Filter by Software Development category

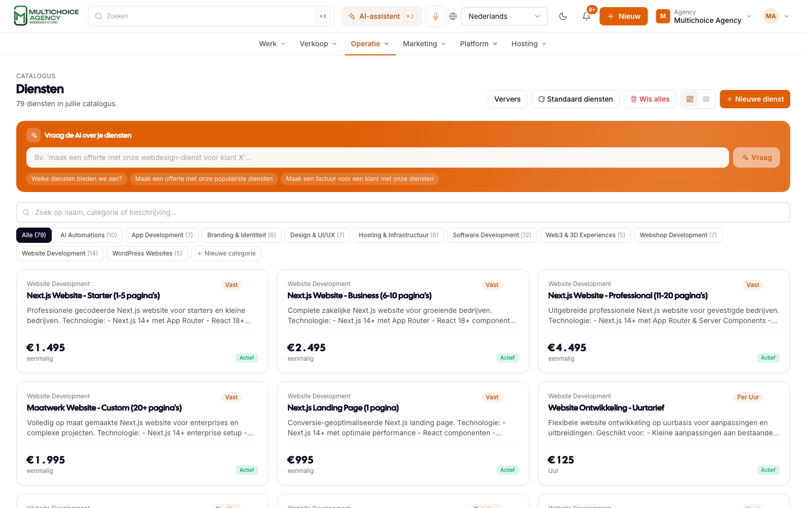click(x=492, y=235)
